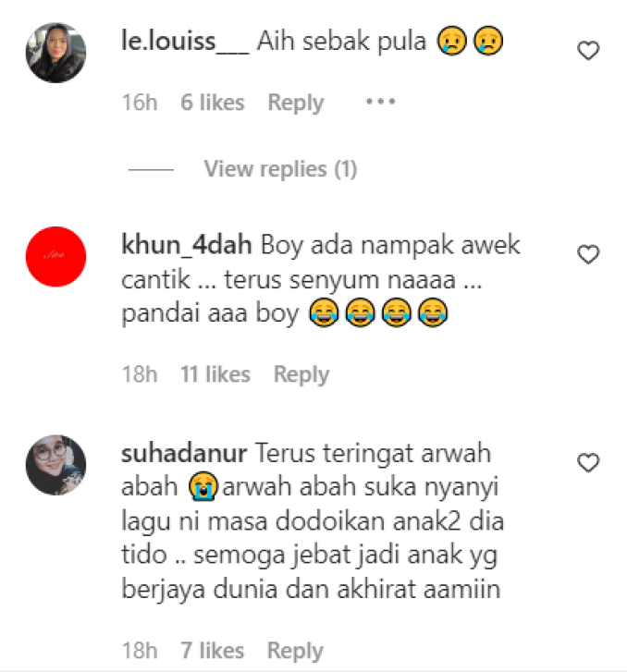Like suhadanur's comment with heart icon
Screen dimensions: 627x672
(588, 462)
